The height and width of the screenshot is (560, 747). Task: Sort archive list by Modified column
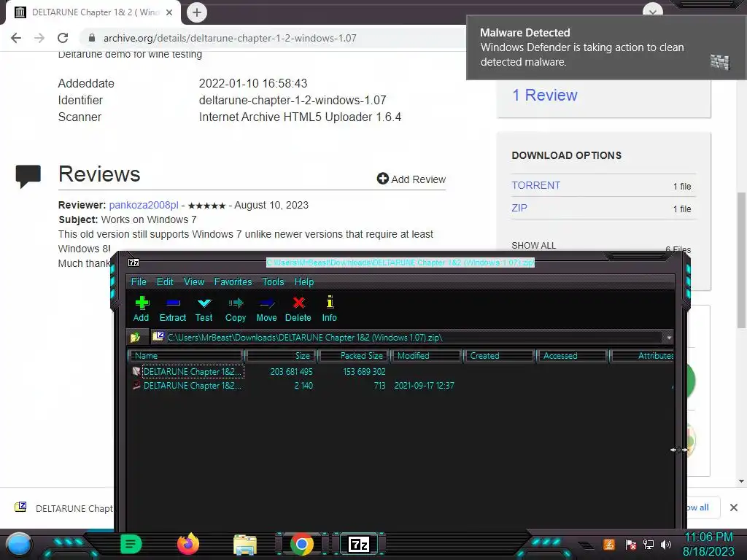pyautogui.click(x=426, y=356)
